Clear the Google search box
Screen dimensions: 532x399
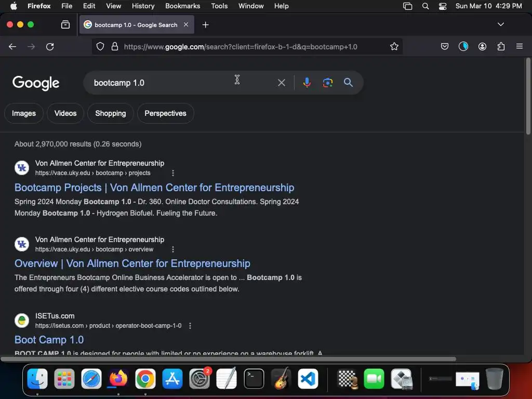281,83
